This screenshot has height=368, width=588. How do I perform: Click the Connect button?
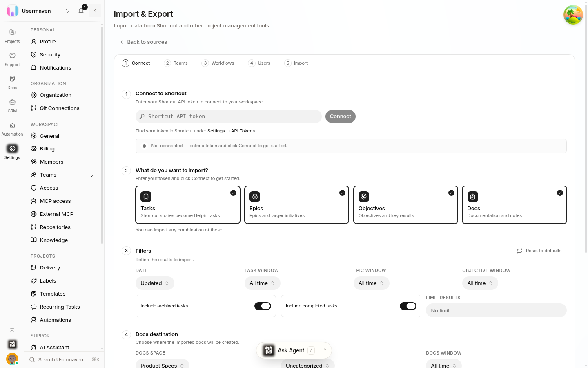point(341,117)
